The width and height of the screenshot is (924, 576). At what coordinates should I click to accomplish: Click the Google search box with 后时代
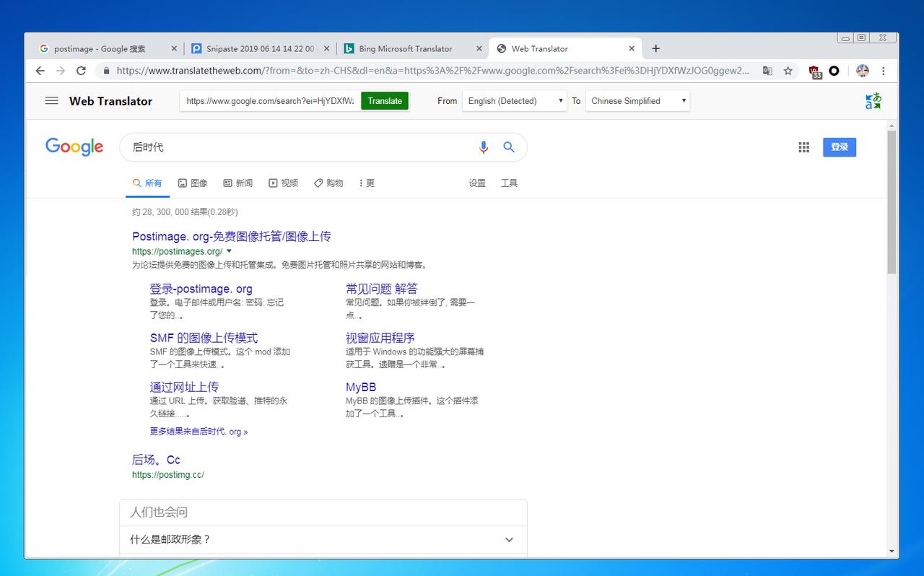(x=300, y=147)
